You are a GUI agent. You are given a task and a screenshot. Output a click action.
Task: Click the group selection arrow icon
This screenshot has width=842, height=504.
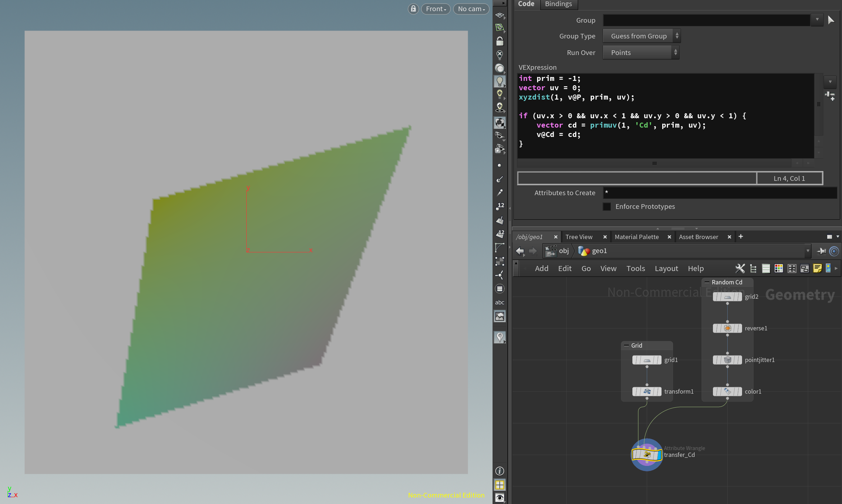point(830,20)
